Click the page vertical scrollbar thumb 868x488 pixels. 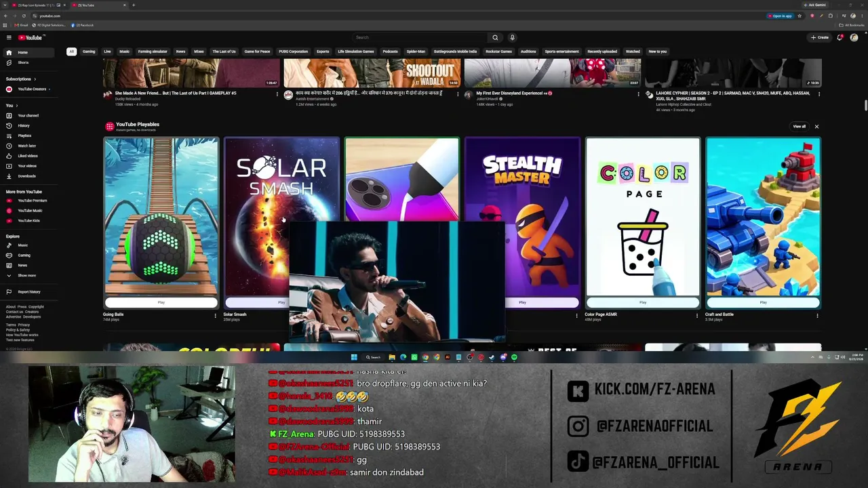(x=865, y=105)
